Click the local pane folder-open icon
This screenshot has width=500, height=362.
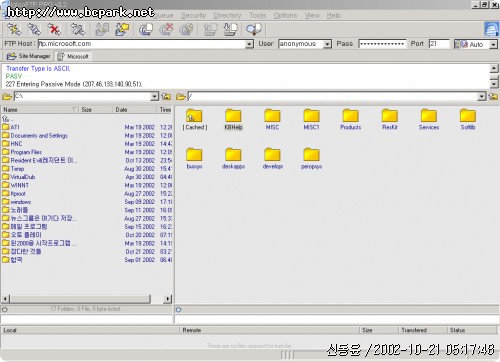[x=7, y=97]
